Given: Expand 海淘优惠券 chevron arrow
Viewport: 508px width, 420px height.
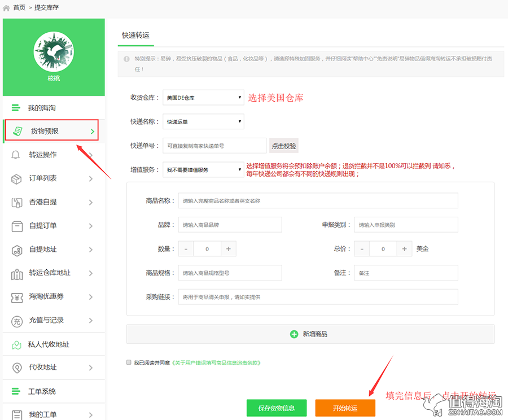Looking at the screenshot, I should pos(91,297).
